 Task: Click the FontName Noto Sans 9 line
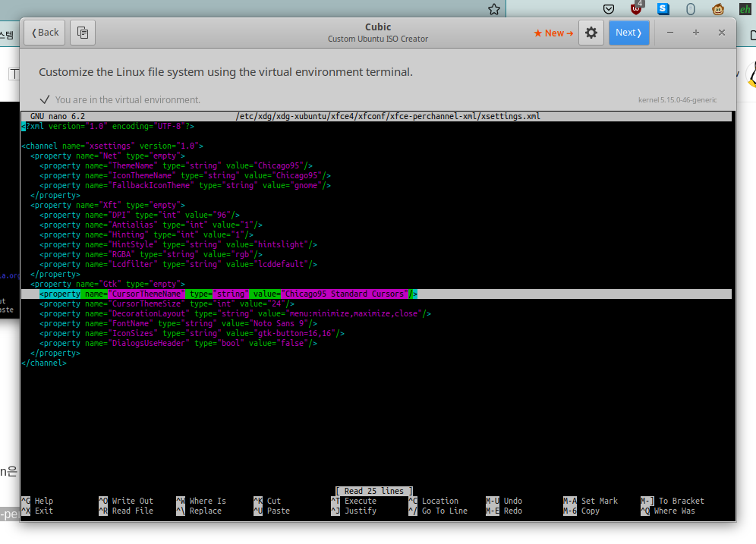pos(178,324)
